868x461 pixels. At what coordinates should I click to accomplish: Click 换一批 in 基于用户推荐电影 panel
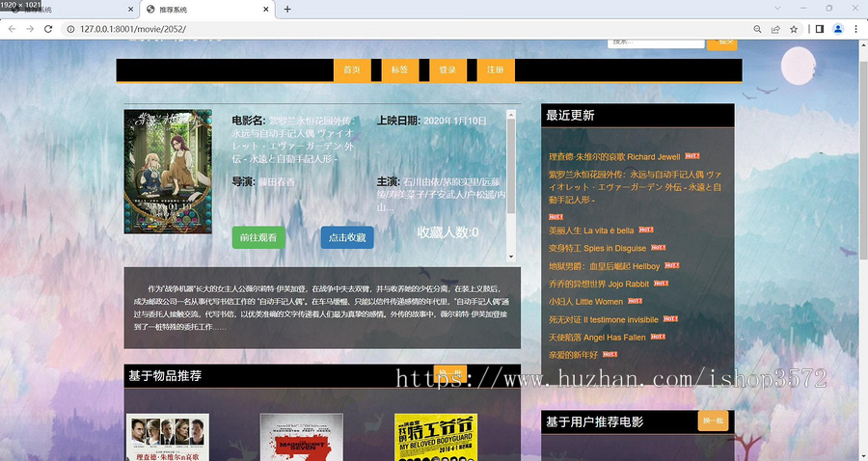click(713, 420)
